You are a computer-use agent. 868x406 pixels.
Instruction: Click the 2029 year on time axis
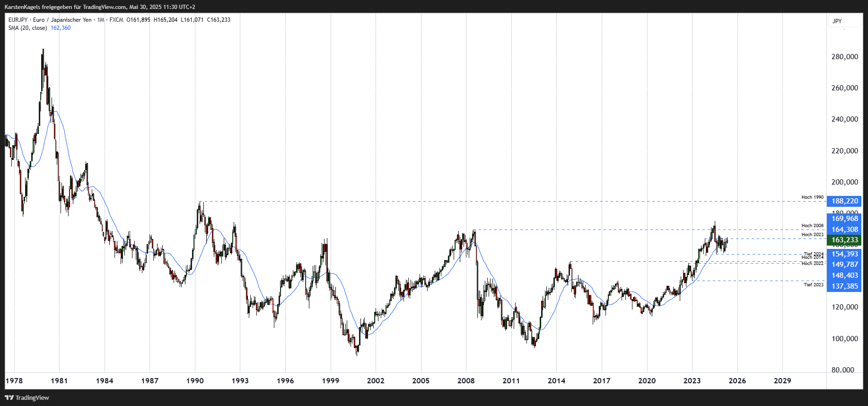coord(782,381)
